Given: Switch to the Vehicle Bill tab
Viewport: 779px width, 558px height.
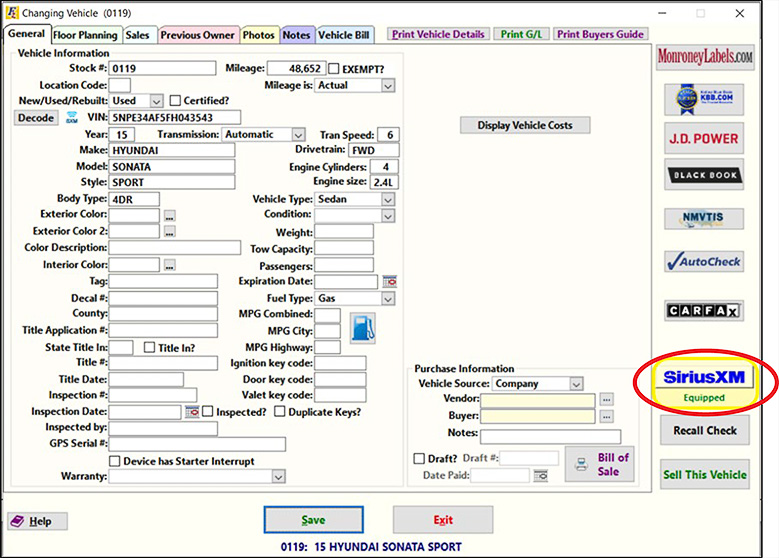Looking at the screenshot, I should coord(344,35).
